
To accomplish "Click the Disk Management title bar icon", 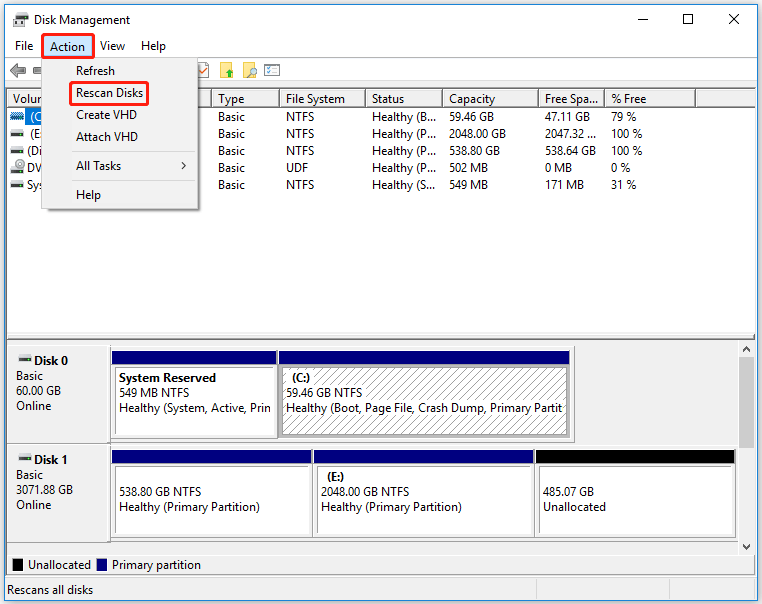I will click(x=20, y=19).
